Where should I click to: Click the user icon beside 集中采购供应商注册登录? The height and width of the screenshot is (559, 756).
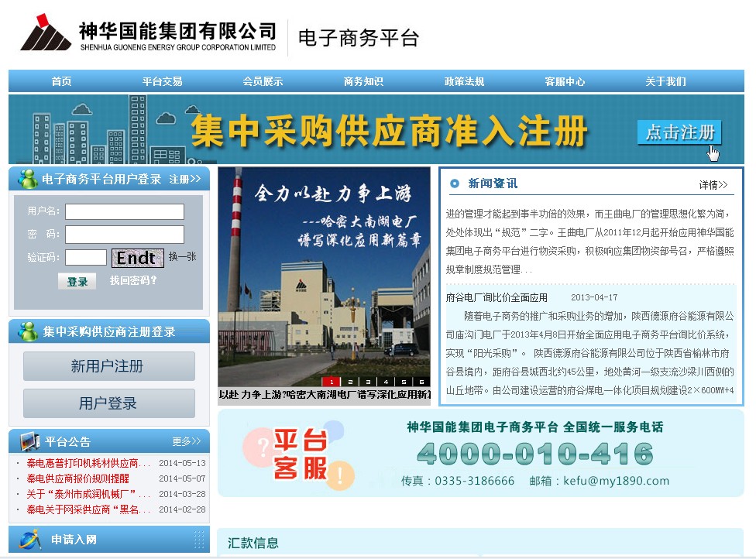coord(27,331)
